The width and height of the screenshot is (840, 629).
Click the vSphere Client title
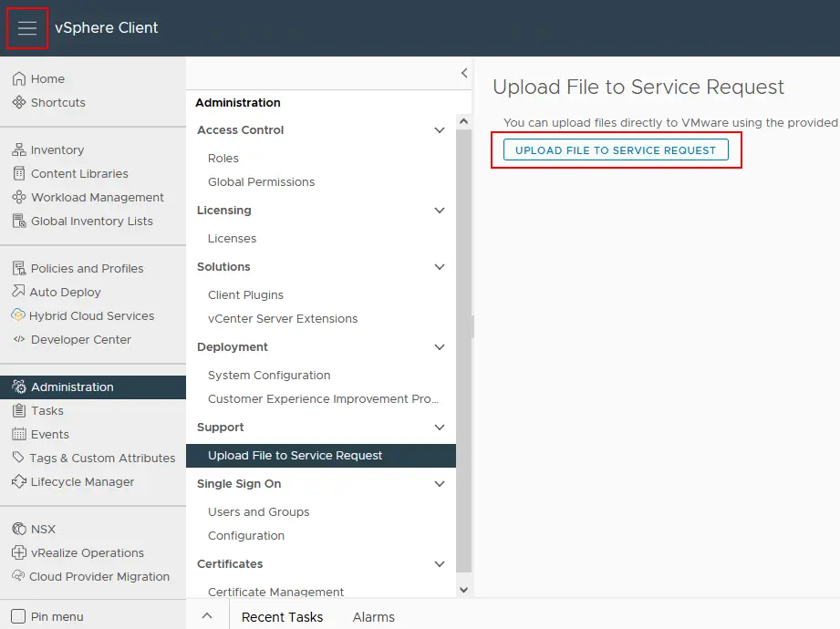[x=106, y=28]
